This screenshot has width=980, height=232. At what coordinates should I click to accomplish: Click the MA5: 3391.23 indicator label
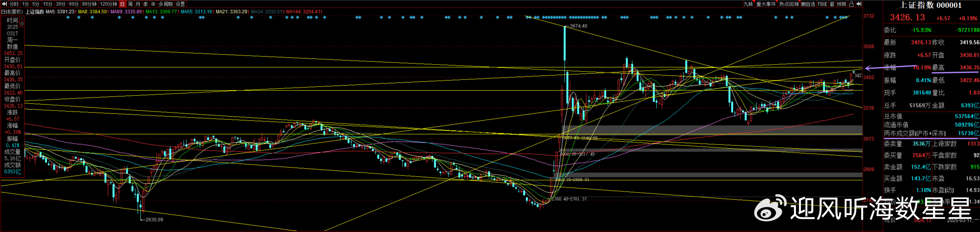(x=61, y=12)
